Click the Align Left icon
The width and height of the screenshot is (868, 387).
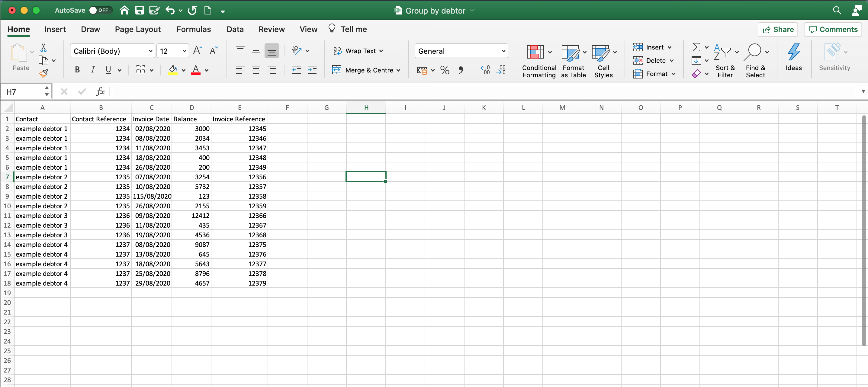point(240,70)
